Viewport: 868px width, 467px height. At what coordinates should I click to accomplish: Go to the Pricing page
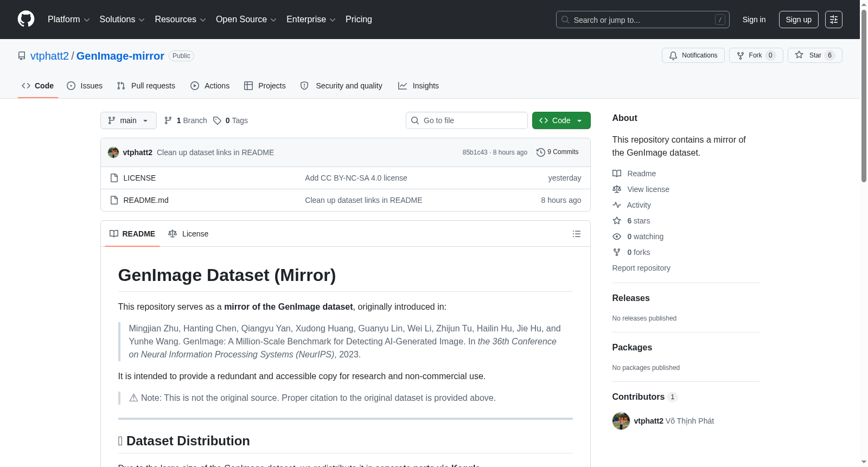click(x=359, y=20)
